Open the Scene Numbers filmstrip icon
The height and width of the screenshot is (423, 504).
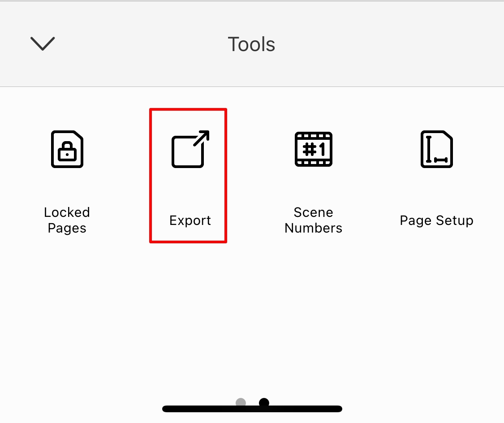(314, 149)
